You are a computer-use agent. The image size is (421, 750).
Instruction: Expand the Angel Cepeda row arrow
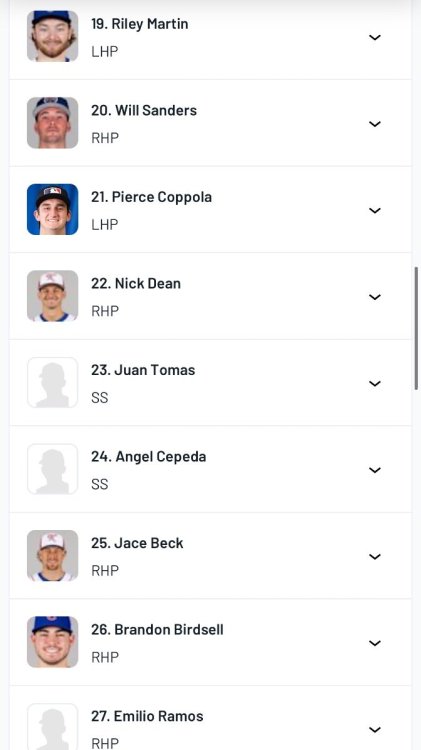pos(375,470)
